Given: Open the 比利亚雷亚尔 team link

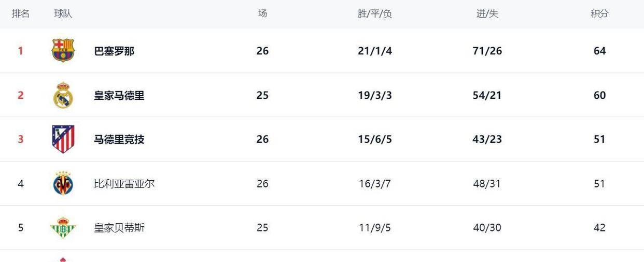Looking at the screenshot, I should [x=124, y=184].
